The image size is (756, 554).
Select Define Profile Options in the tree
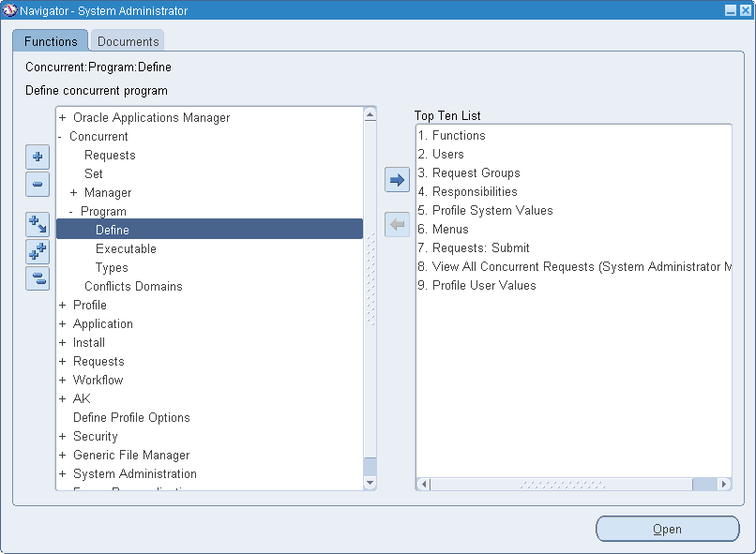(x=131, y=418)
